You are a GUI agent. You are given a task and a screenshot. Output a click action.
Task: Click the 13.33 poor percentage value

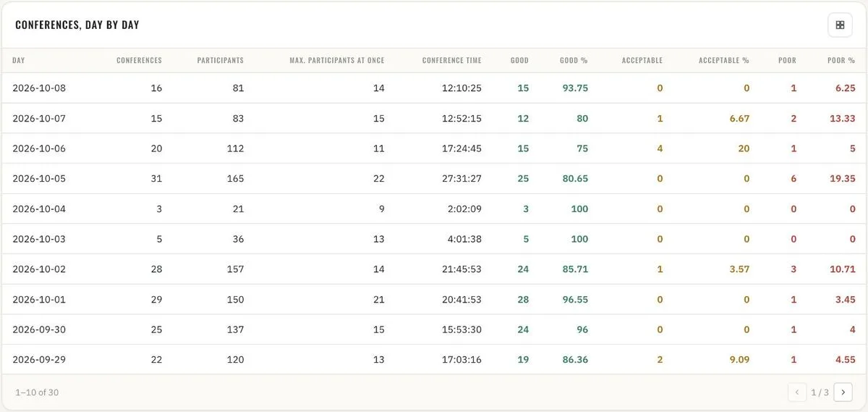tap(842, 118)
